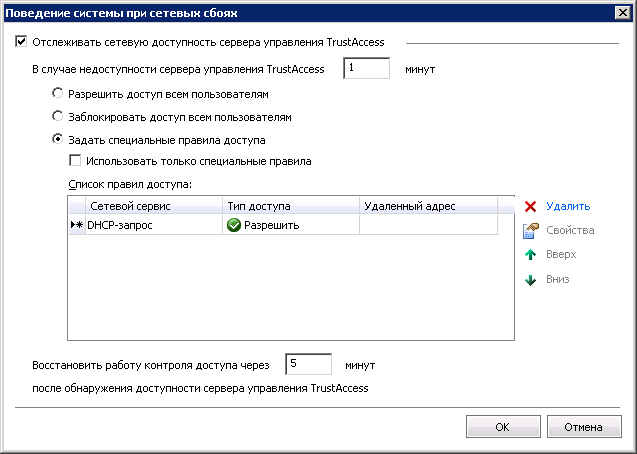Select 'Заблокировать доступ всем пользователям' radio option

pos(59,116)
